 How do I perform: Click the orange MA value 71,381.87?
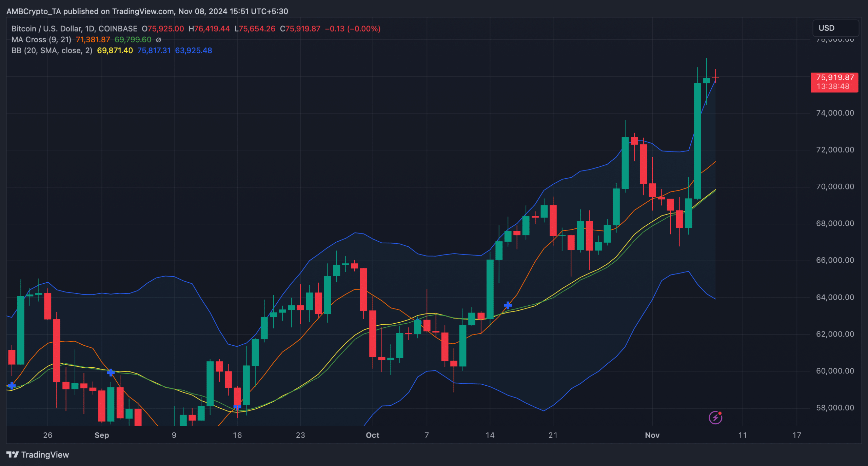[93, 40]
